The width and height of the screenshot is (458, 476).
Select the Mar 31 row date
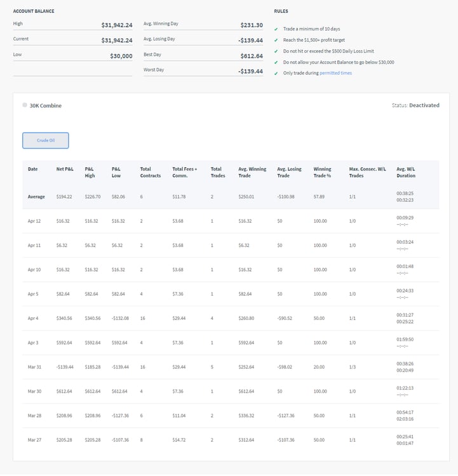coord(36,367)
